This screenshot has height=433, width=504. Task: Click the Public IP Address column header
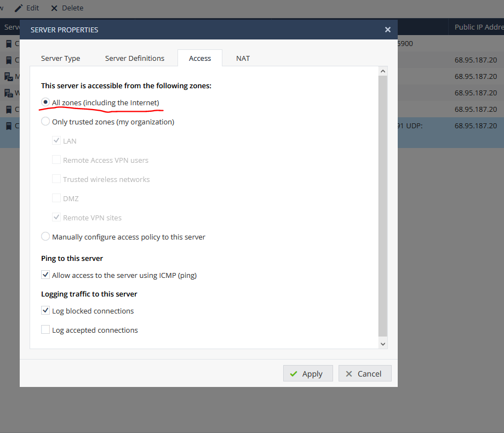point(478,27)
